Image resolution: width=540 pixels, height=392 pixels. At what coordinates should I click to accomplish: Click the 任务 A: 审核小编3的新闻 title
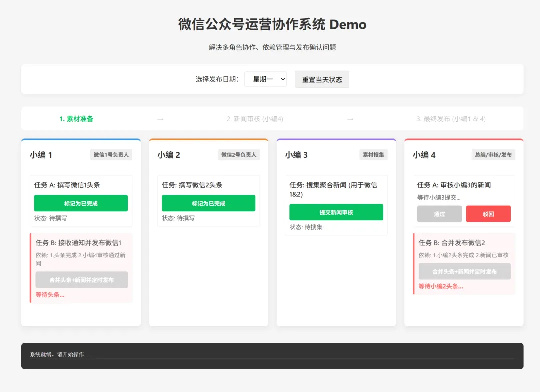(x=454, y=185)
